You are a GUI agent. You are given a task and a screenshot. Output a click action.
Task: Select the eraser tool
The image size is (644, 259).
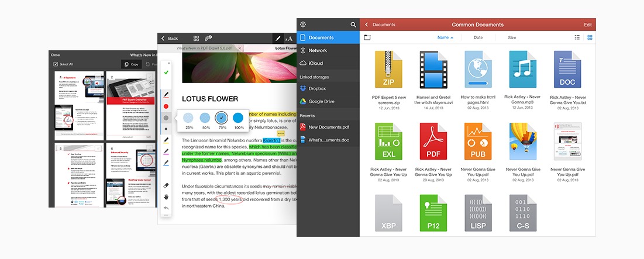tap(166, 186)
